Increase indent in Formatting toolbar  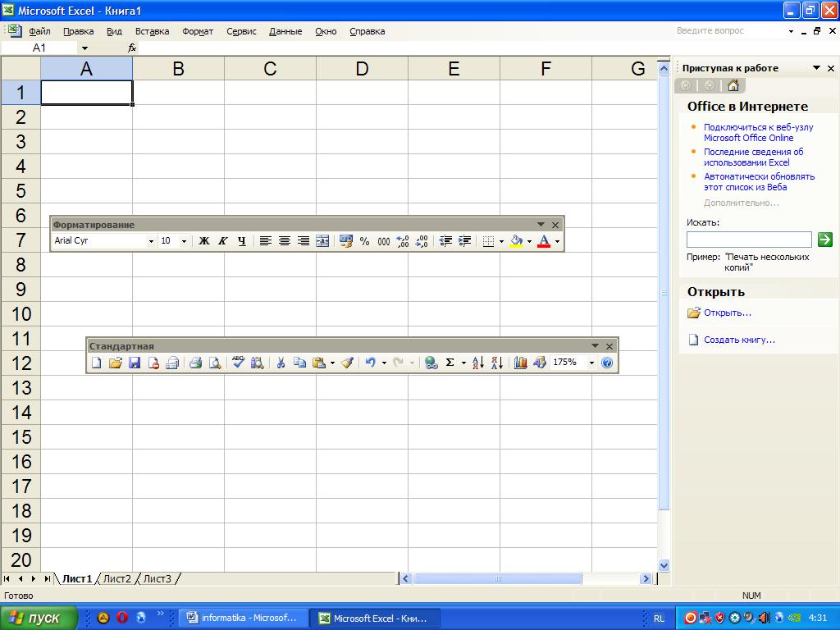pos(464,241)
